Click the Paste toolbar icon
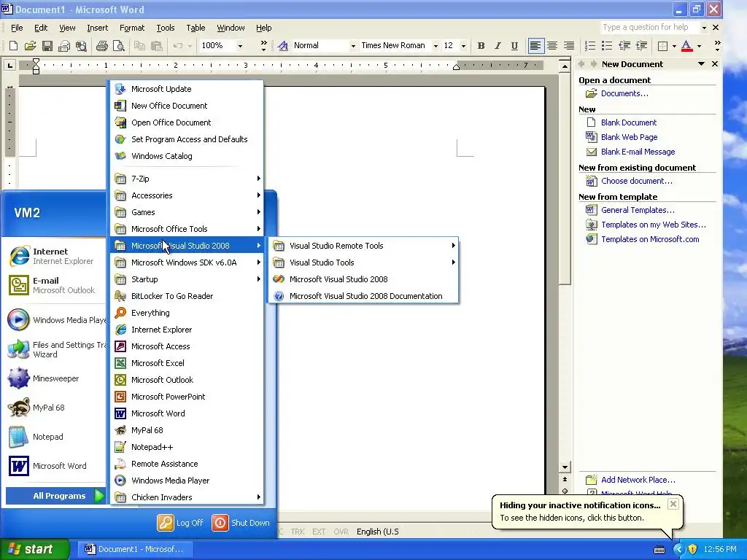Screen dimensions: 747x560 click(x=156, y=46)
